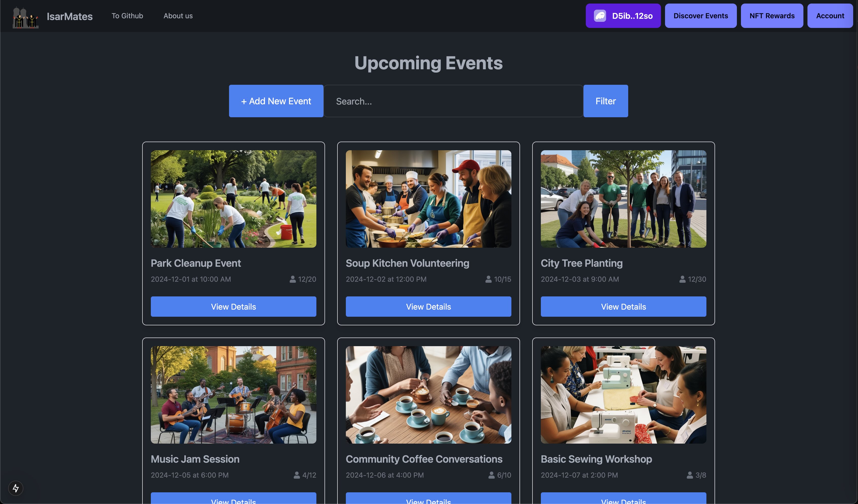Click attendee icon on Basic Sewing Workshop
858x504 pixels.
click(x=690, y=475)
